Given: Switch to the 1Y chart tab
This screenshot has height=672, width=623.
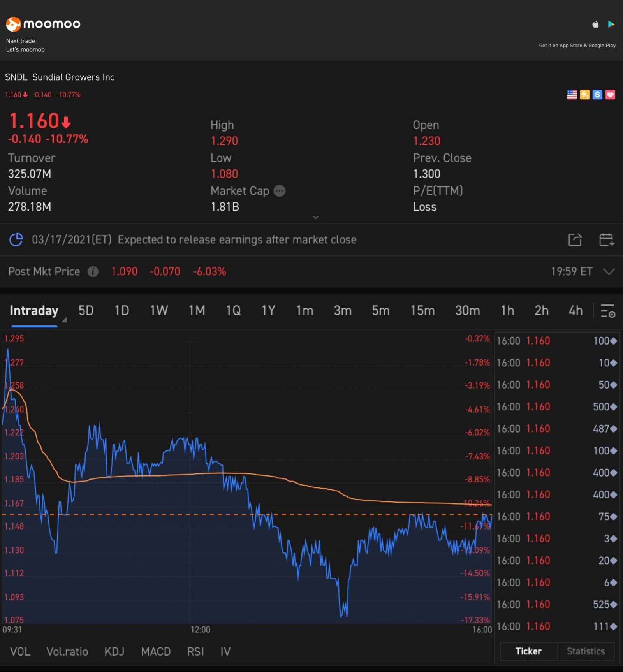Looking at the screenshot, I should [268, 311].
